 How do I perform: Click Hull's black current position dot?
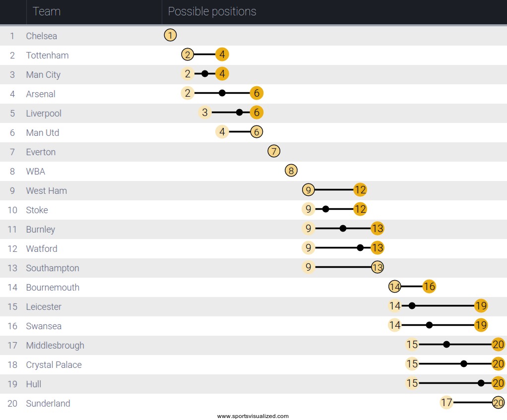[x=481, y=383]
